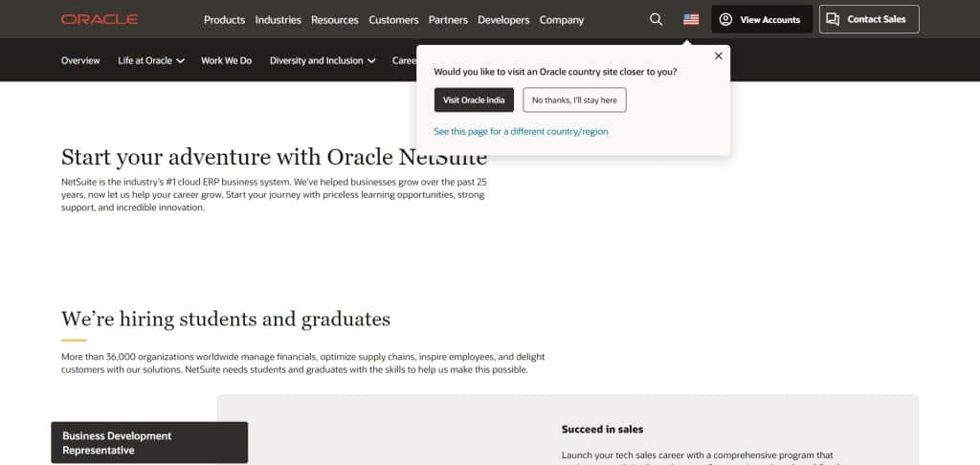Open the Industries menu
Viewport: 980px width, 465px height.
[278, 20]
